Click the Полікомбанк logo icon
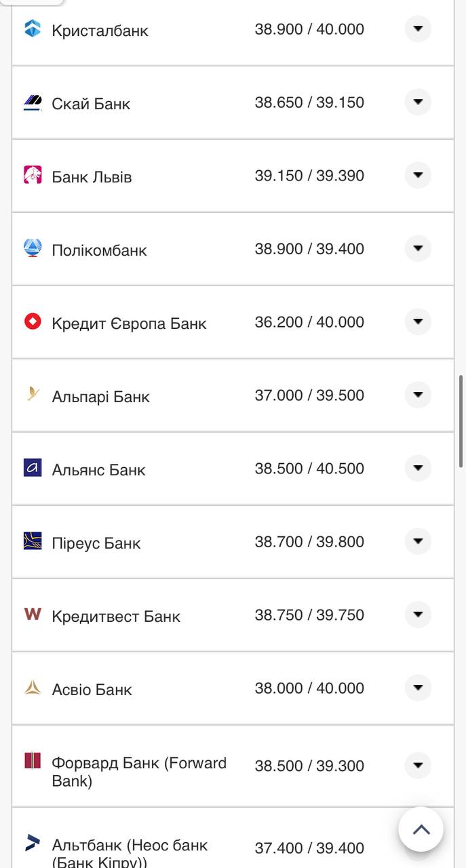Viewport: 466px width, 868px height. [x=33, y=248]
